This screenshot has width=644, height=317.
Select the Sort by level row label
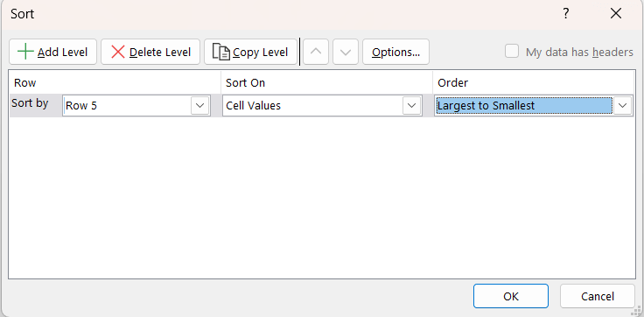pos(30,103)
